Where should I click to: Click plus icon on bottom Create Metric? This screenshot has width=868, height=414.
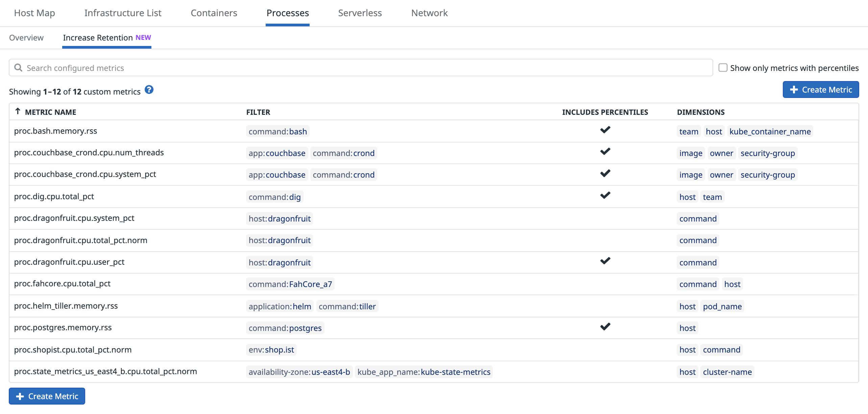tap(20, 396)
